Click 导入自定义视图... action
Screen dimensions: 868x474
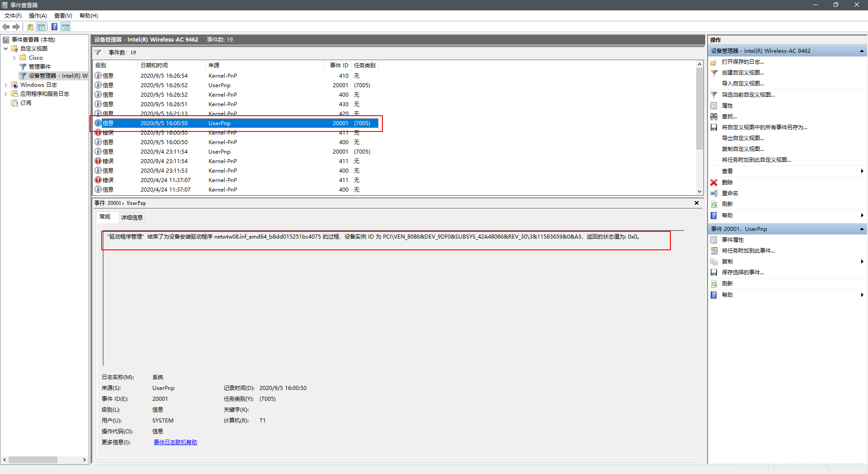(743, 84)
